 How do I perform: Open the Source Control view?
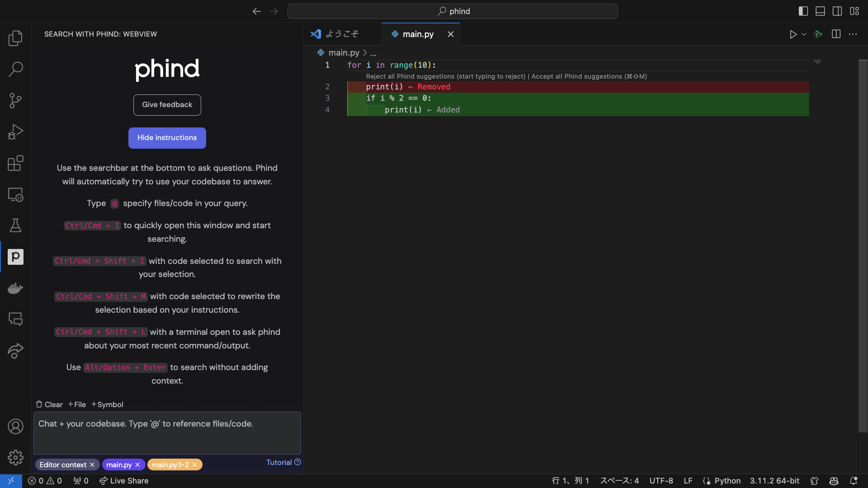[x=15, y=100]
